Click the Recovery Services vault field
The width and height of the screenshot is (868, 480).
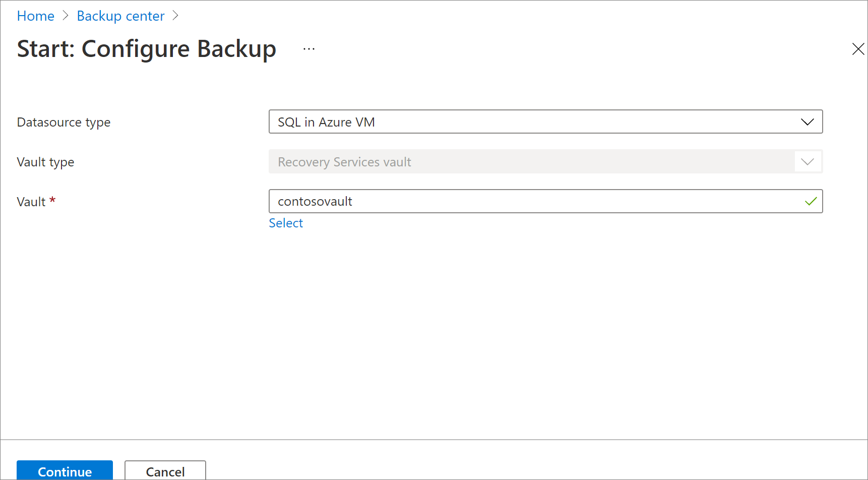tap(454, 161)
